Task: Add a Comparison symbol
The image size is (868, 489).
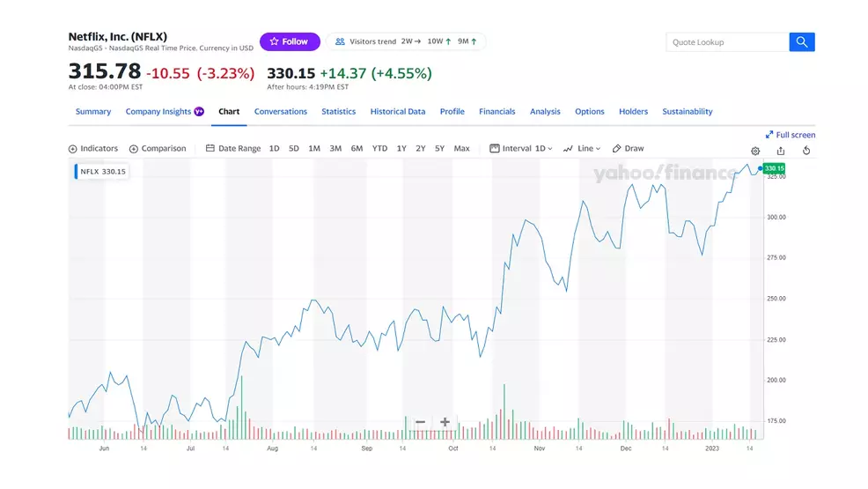Action: (158, 149)
